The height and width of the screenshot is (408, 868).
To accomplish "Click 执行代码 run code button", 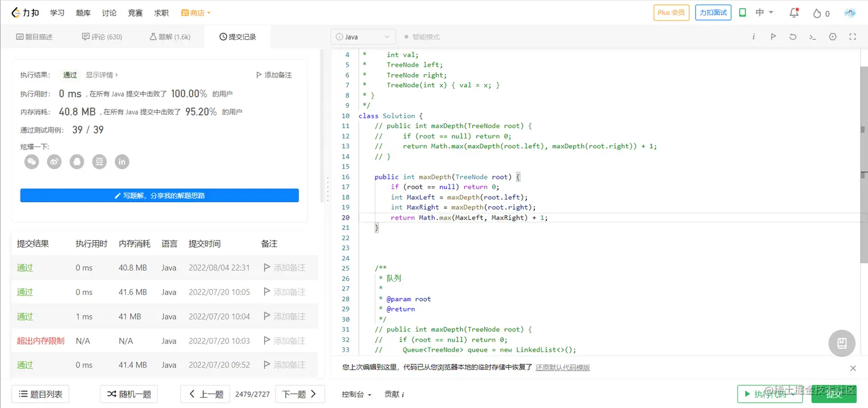I will (770, 394).
